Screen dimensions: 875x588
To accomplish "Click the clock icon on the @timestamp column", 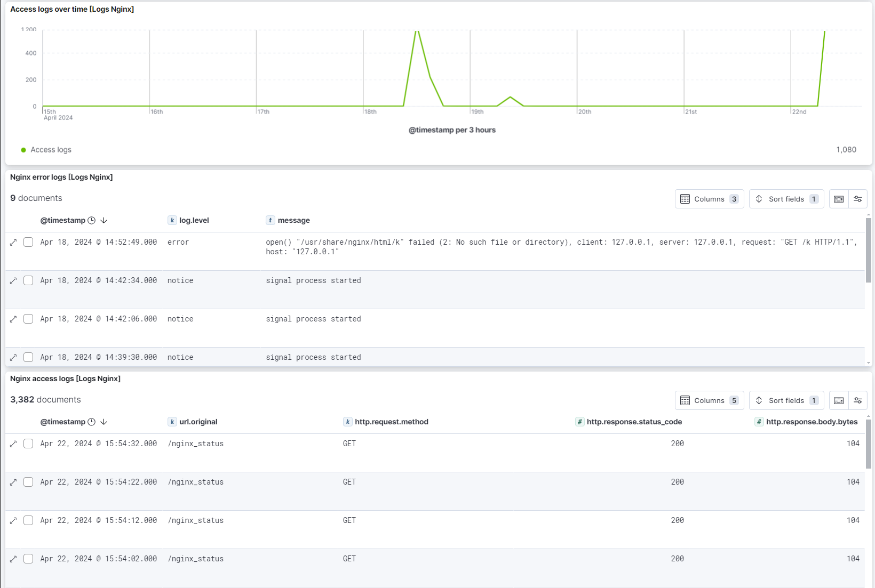I will tap(91, 220).
